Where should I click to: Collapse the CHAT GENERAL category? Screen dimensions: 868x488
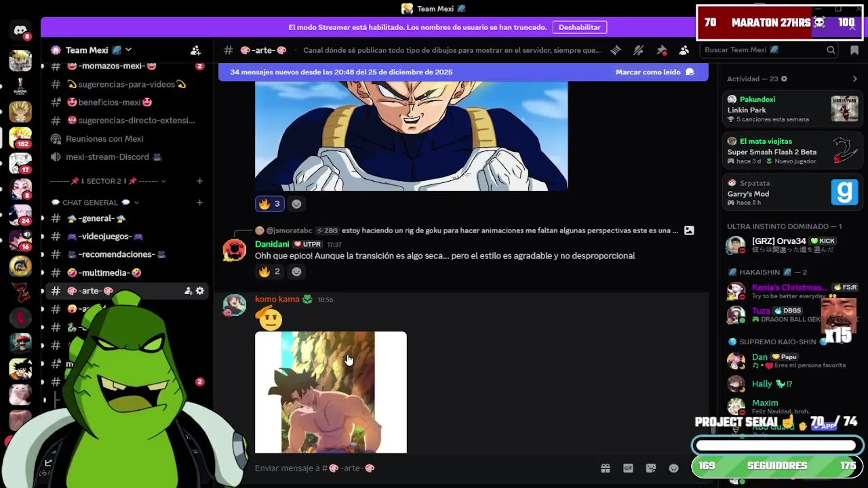click(x=95, y=203)
